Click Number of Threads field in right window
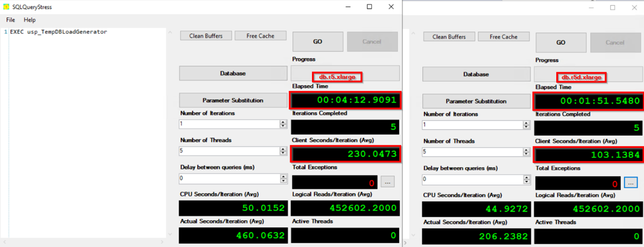Image resolution: width=644 pixels, height=247 pixels. click(473, 152)
